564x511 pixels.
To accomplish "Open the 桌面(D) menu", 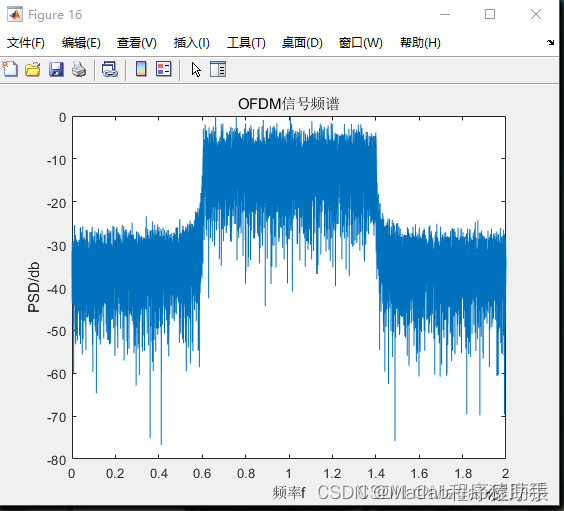I will pyautogui.click(x=302, y=43).
